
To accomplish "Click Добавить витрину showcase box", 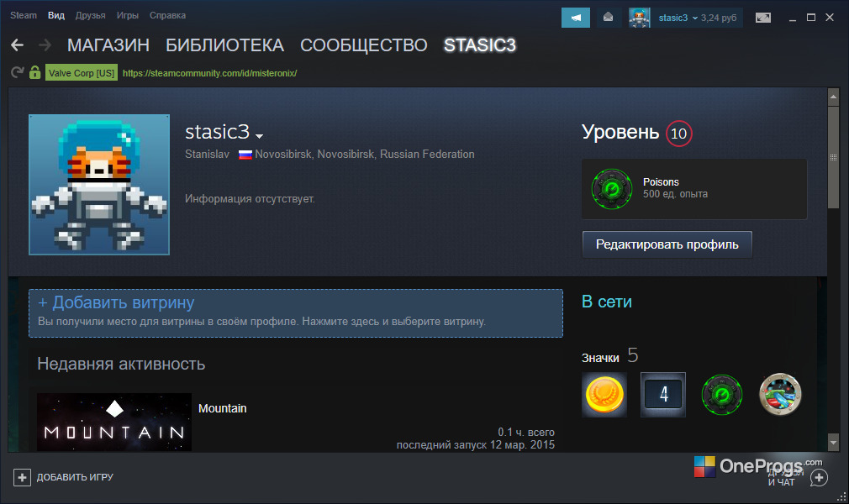I will pyautogui.click(x=296, y=313).
